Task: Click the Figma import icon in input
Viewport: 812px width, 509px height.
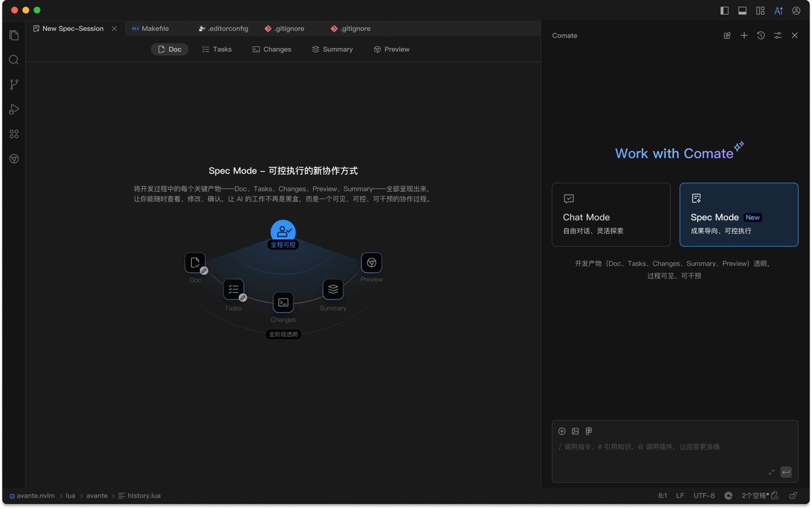Action: [x=589, y=431]
